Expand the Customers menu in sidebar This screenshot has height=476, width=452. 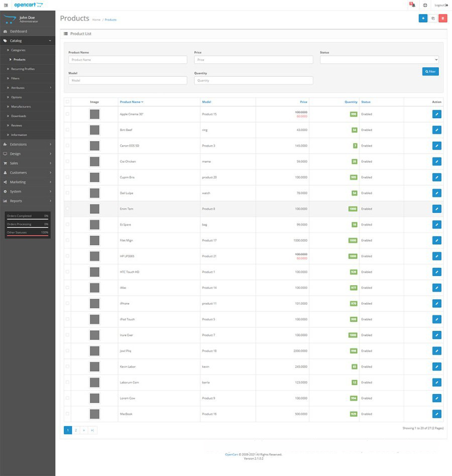(28, 173)
